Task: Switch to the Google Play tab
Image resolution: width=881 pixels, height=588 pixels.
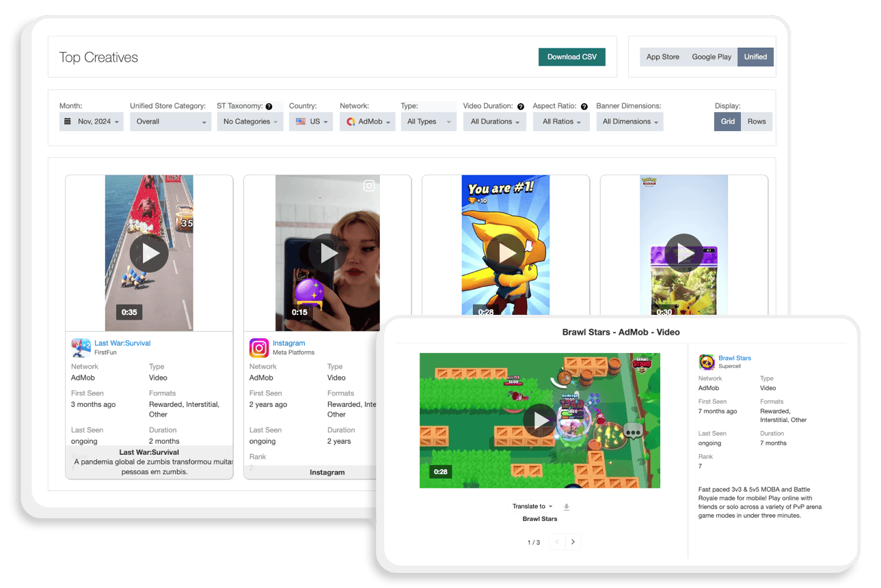Action: tap(711, 57)
